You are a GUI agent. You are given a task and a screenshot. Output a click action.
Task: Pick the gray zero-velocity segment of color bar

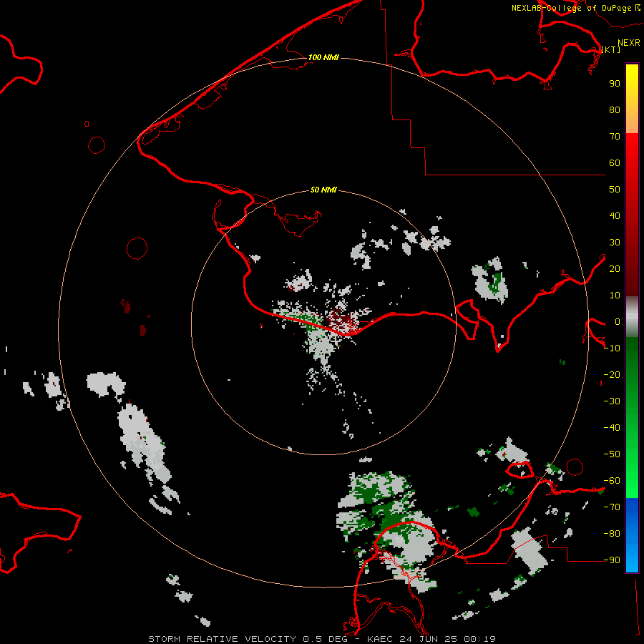(x=632, y=316)
